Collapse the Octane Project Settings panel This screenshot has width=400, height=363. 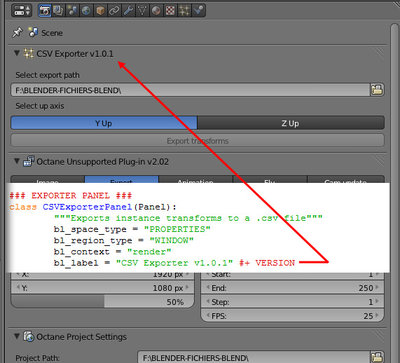[x=17, y=336]
